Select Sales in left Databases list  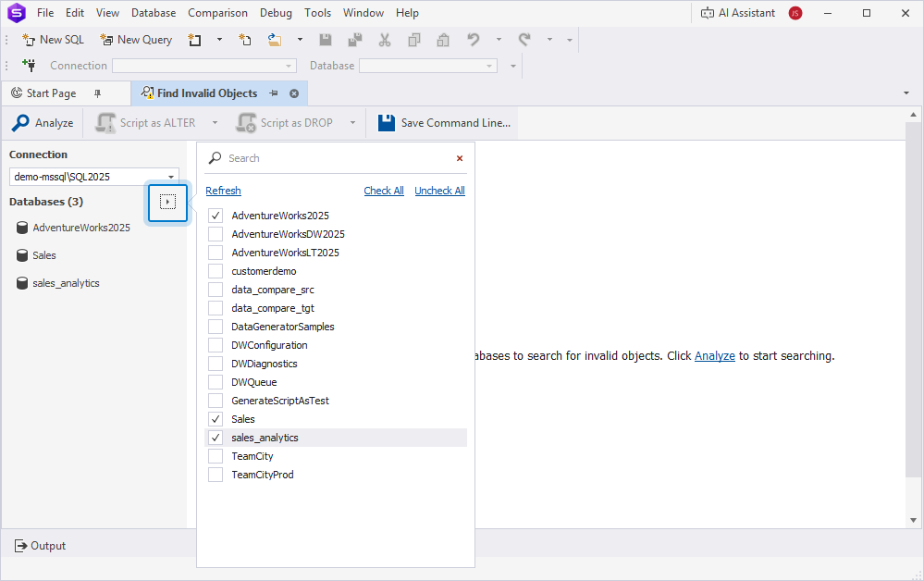[37, 255]
